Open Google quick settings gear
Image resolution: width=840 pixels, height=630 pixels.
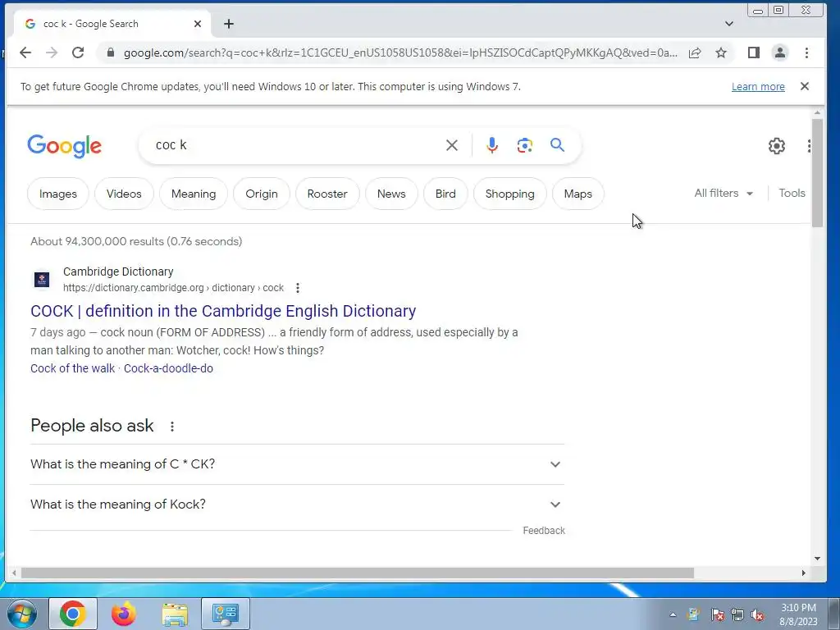pos(777,146)
